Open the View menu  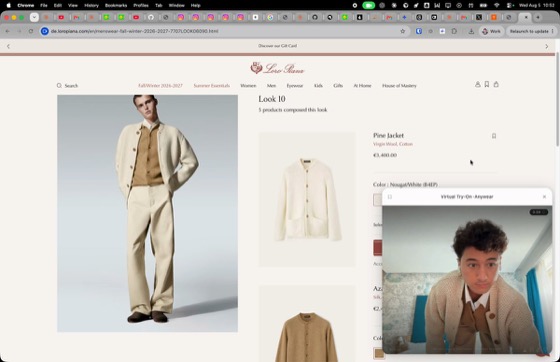coord(73,5)
